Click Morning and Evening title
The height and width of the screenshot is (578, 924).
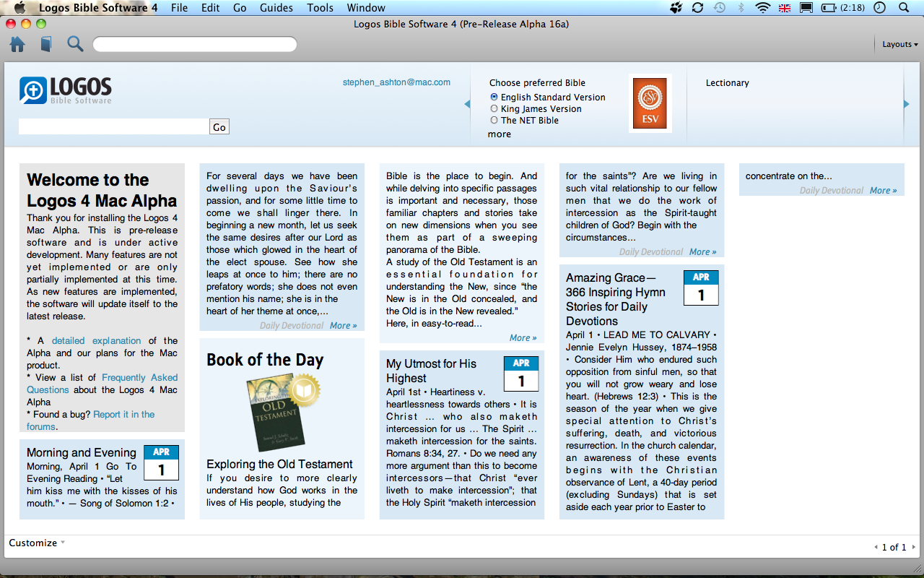82,452
